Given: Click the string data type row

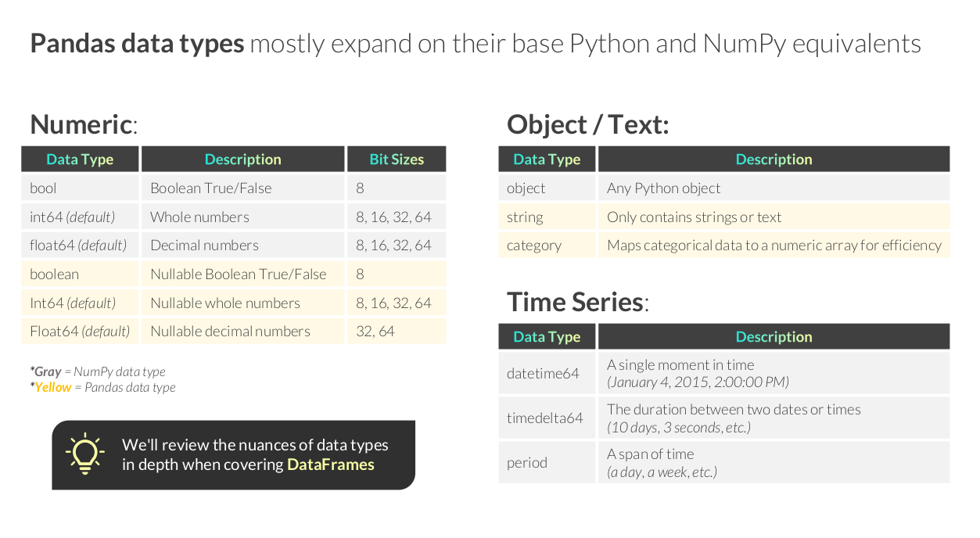Looking at the screenshot, I should coord(525,217).
